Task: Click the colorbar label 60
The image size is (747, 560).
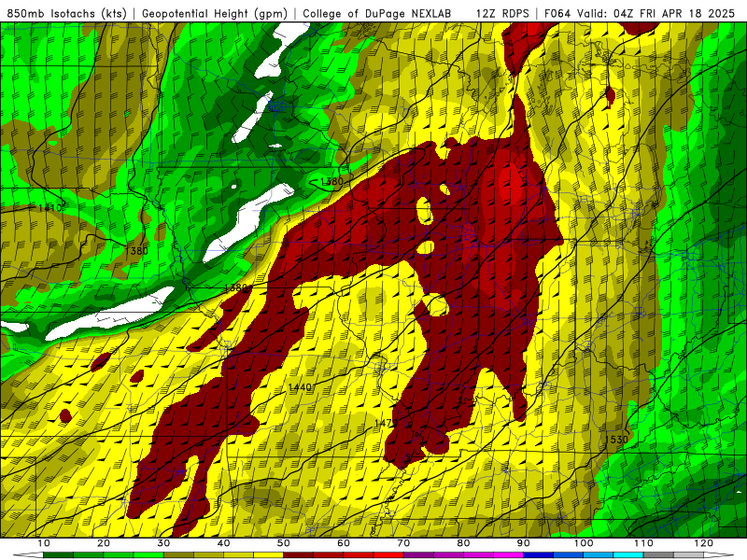Action: [x=344, y=543]
